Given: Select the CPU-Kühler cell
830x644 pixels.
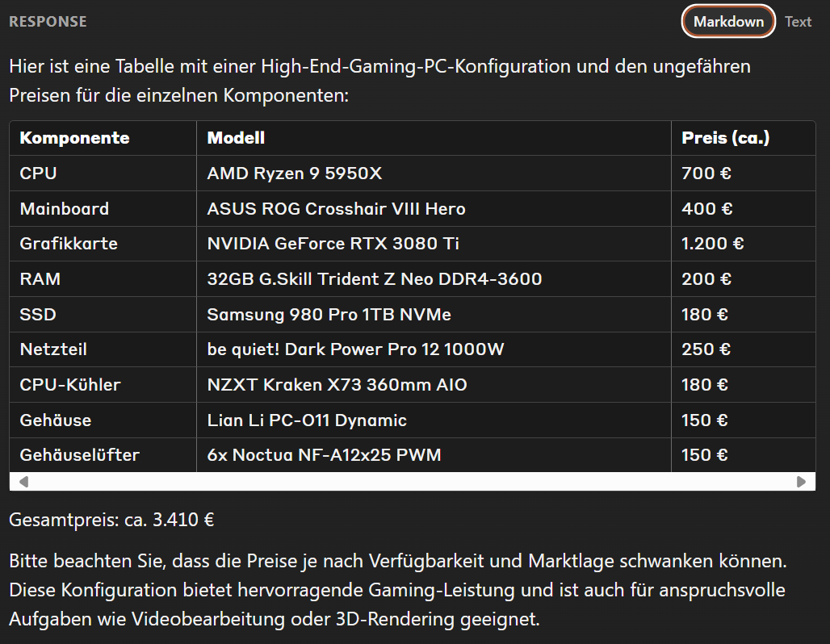Looking at the screenshot, I should pyautogui.click(x=103, y=385).
